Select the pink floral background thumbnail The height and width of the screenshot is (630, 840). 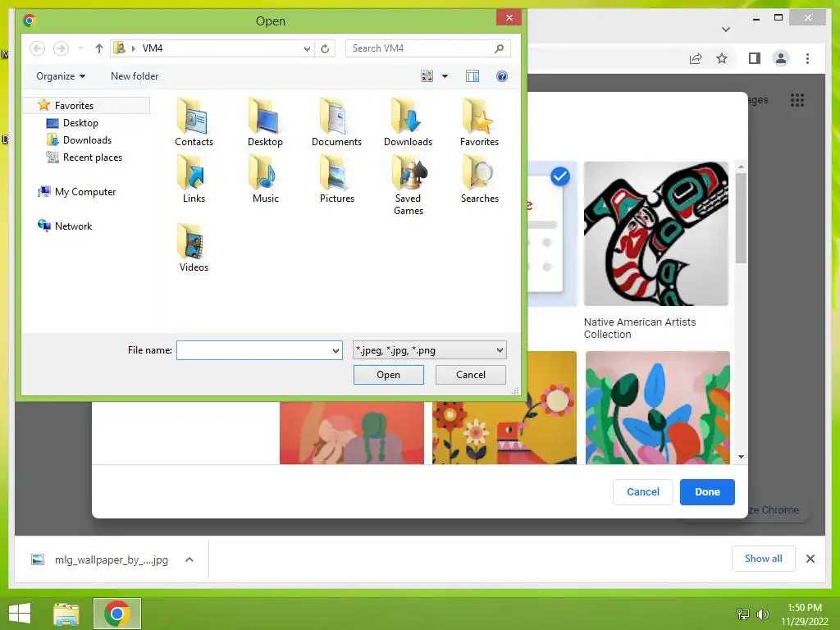click(x=657, y=408)
